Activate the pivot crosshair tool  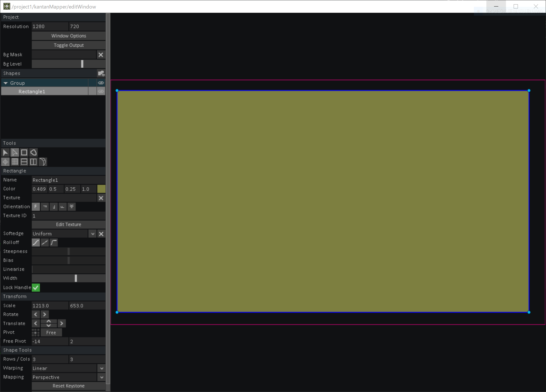pos(5,162)
